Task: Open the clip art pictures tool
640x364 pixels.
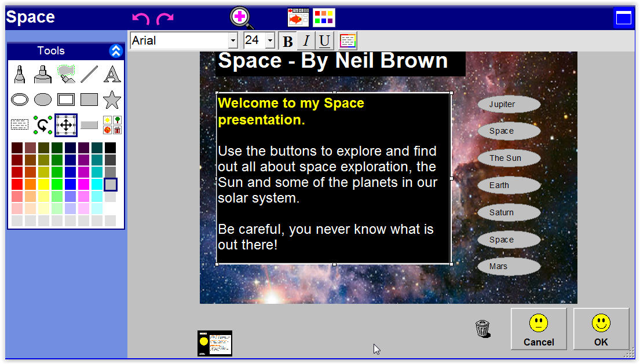Action: pos(112,125)
